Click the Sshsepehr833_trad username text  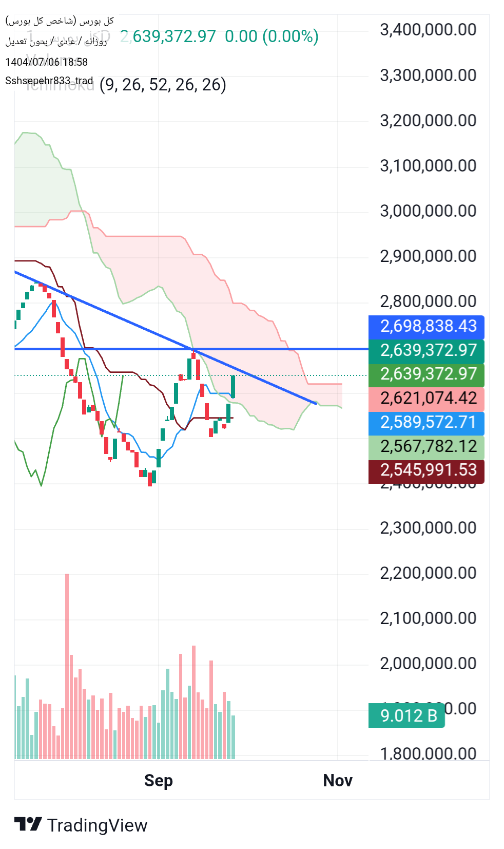pos(49,81)
